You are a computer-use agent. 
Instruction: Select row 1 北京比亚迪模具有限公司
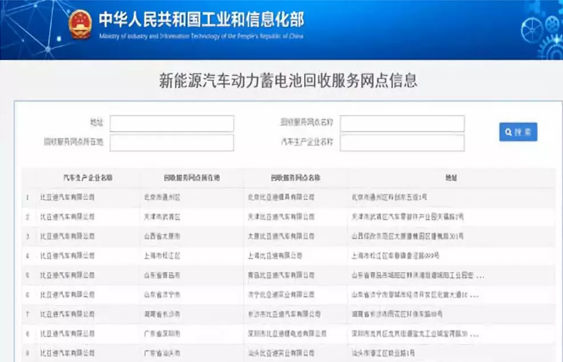pyautogui.click(x=288, y=197)
